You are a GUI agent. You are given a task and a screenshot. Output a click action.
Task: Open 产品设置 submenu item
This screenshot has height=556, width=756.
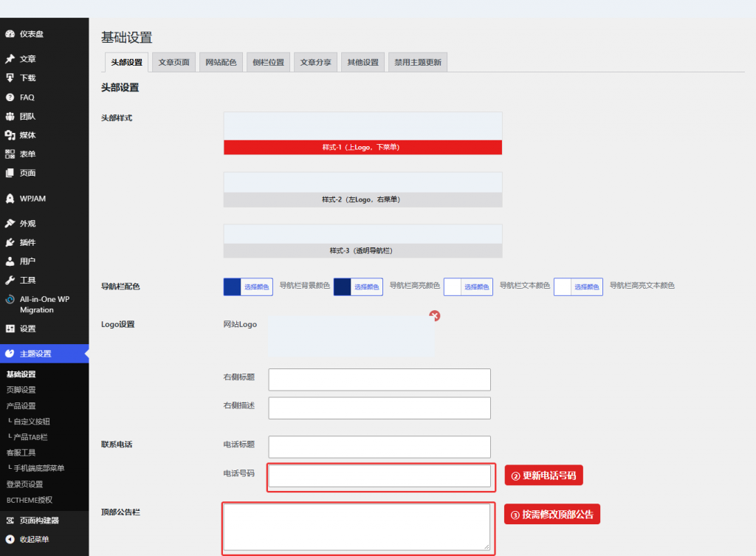(x=21, y=405)
